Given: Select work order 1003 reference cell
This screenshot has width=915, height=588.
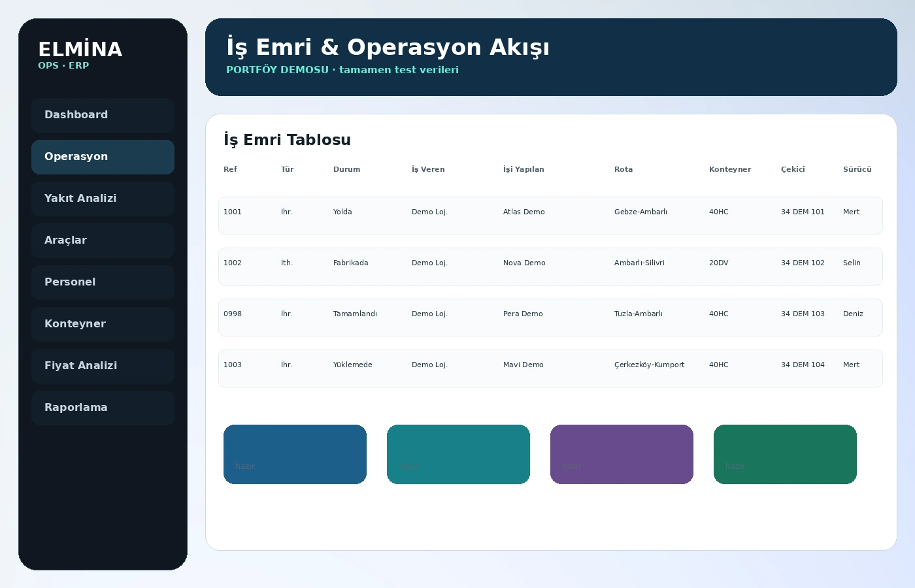Looking at the screenshot, I should pos(233,365).
